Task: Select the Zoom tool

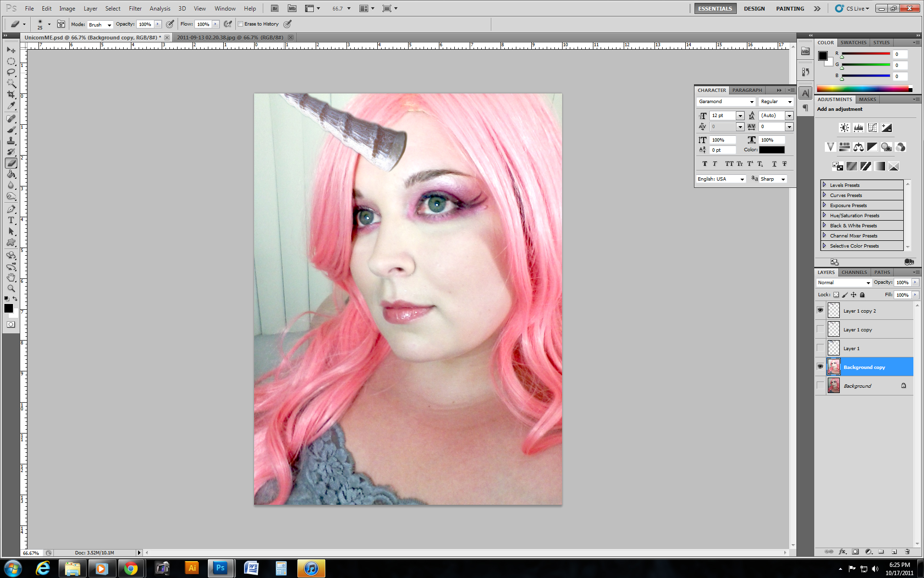Action: 11,289
